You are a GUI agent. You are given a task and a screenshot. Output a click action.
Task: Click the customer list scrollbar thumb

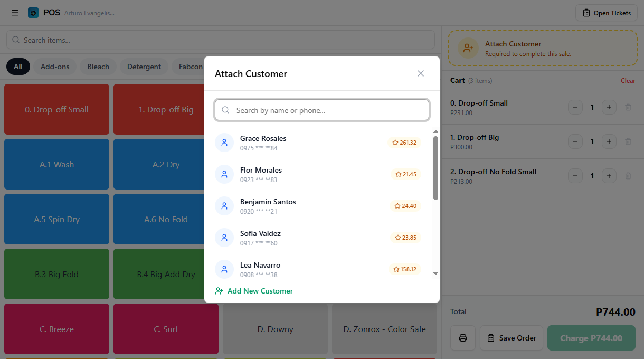(435, 168)
